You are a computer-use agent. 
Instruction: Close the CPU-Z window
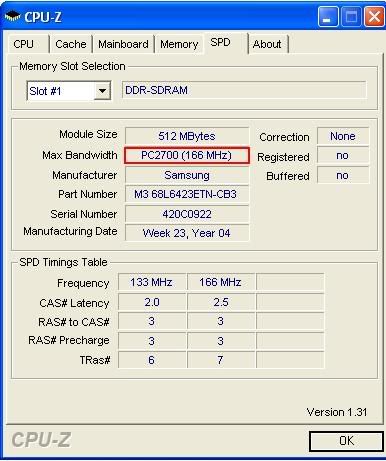point(374,16)
